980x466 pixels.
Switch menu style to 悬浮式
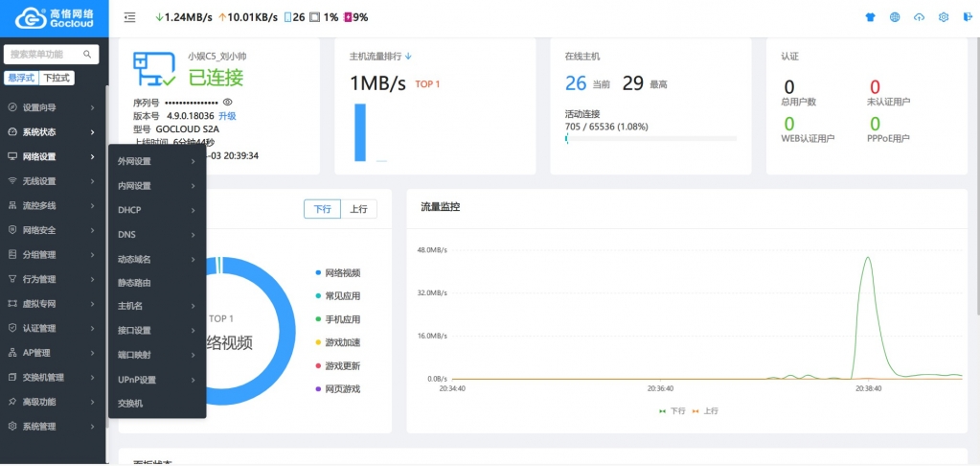click(21, 79)
